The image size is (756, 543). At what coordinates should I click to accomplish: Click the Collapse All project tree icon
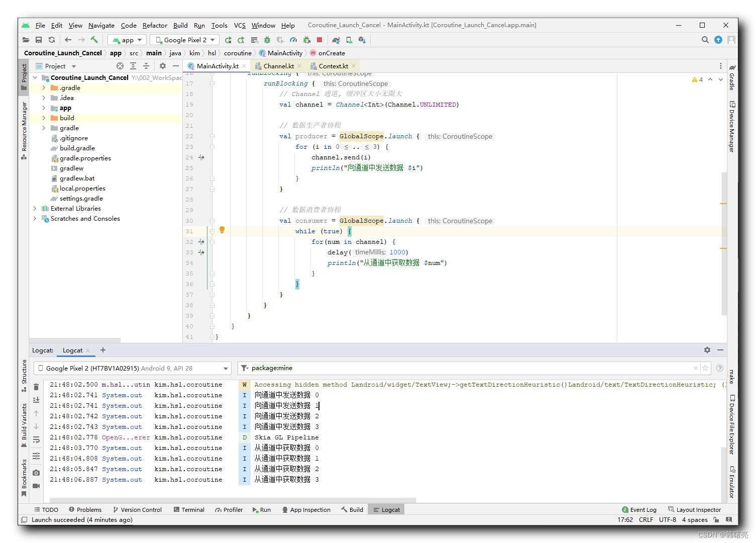pyautogui.click(x=146, y=66)
